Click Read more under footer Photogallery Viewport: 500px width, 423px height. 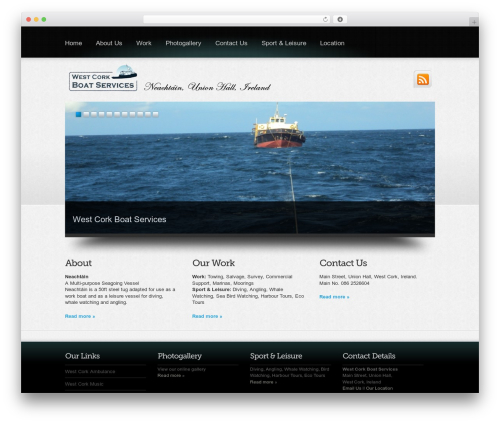(x=171, y=375)
